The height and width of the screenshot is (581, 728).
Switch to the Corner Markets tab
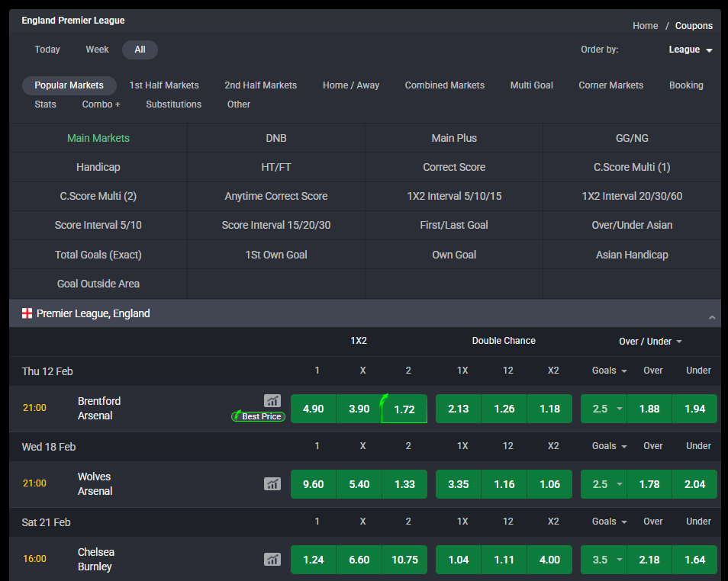tap(610, 85)
